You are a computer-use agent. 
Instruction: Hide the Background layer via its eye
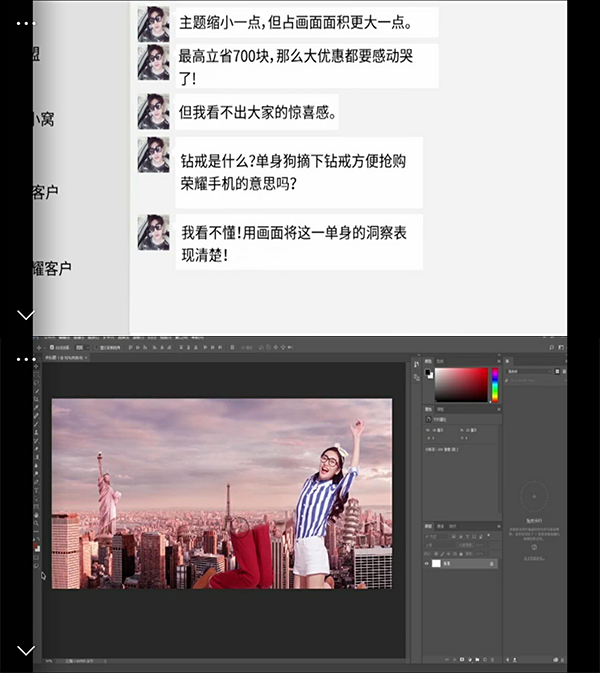[427, 564]
